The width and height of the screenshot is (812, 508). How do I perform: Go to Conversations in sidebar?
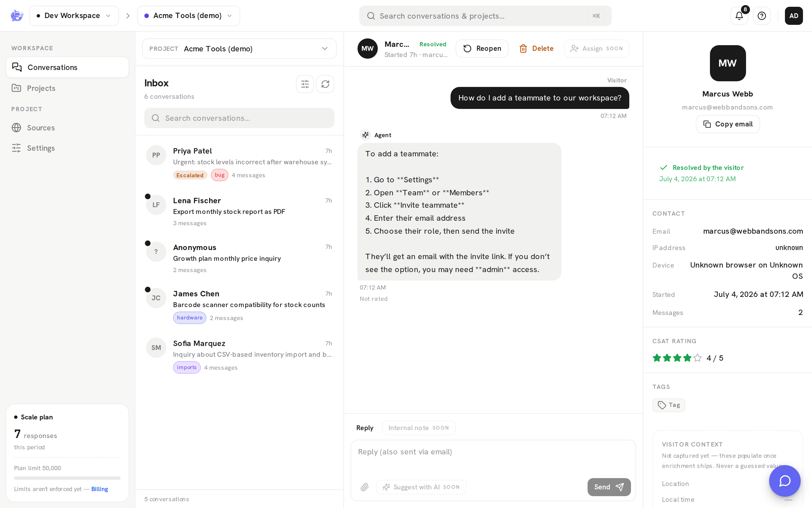(67, 67)
